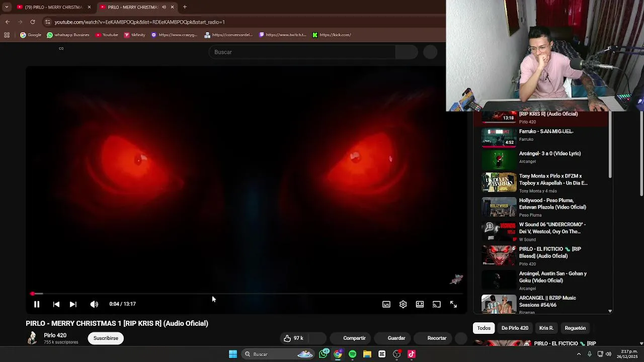Open the conversordel bookmark
Screen dimensions: 644x362
(228, 35)
